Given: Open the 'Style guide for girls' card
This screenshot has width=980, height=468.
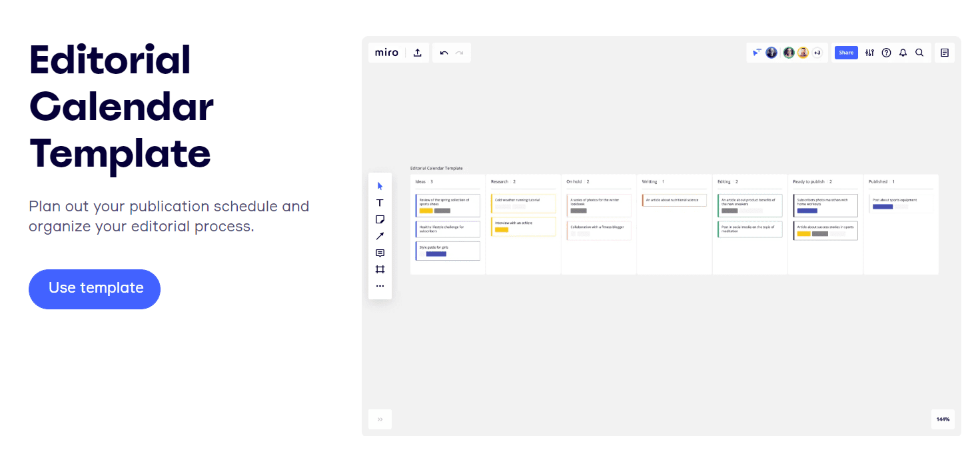Looking at the screenshot, I should point(448,251).
